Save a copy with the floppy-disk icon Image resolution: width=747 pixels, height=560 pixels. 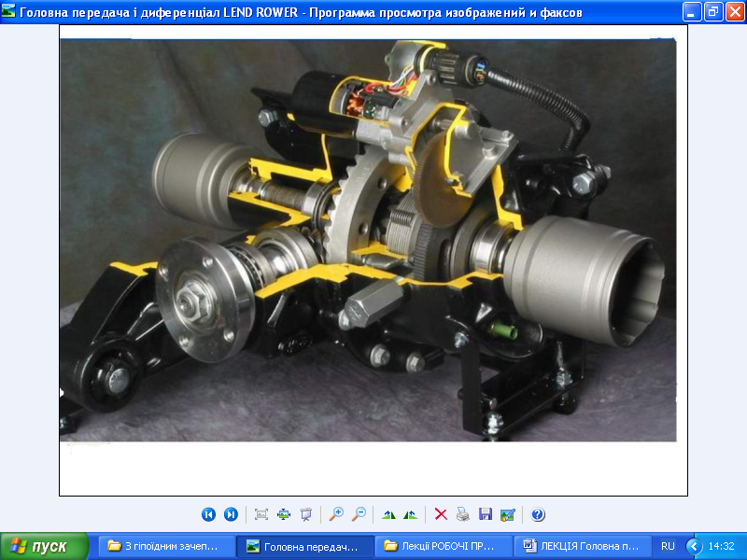(486, 515)
